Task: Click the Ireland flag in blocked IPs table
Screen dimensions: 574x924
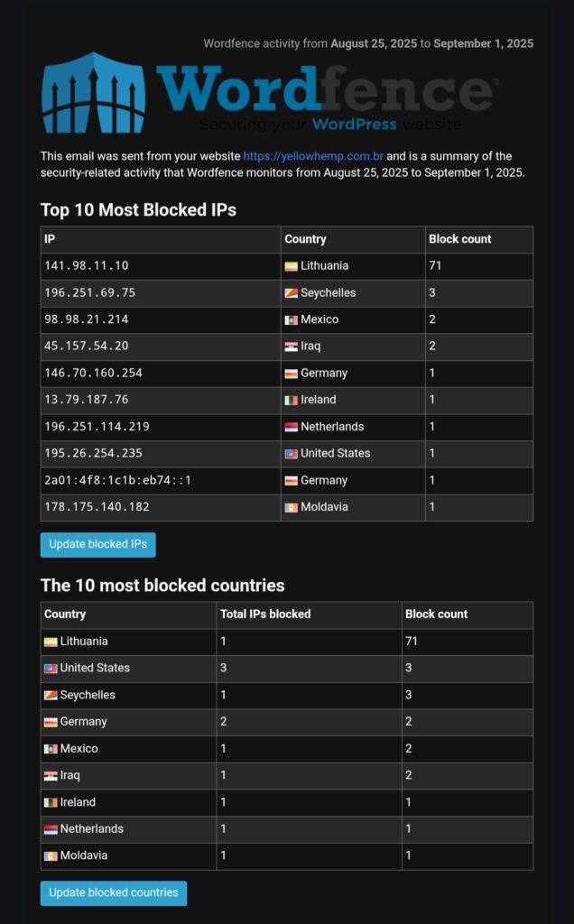Action: point(292,400)
